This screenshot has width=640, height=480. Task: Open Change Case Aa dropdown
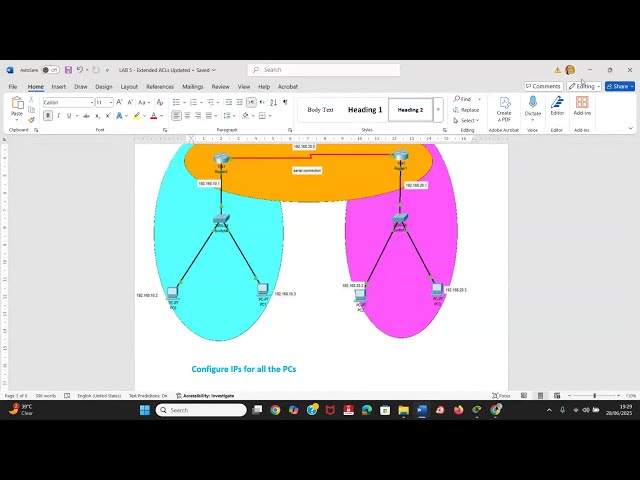click(x=144, y=102)
